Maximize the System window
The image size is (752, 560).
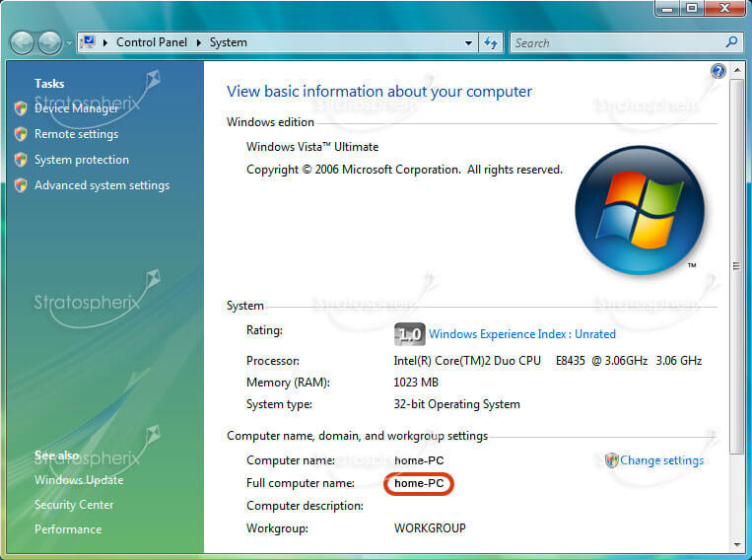click(692, 8)
